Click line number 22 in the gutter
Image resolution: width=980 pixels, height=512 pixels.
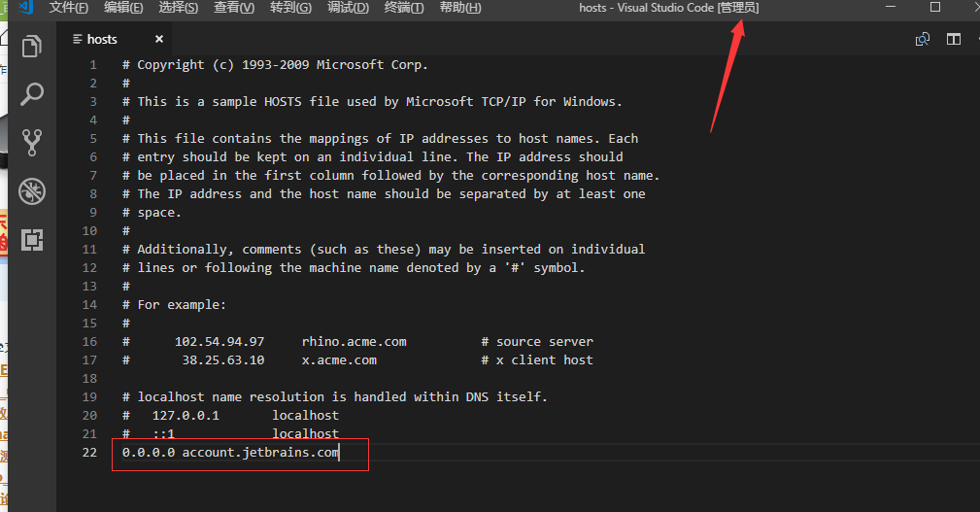point(89,452)
